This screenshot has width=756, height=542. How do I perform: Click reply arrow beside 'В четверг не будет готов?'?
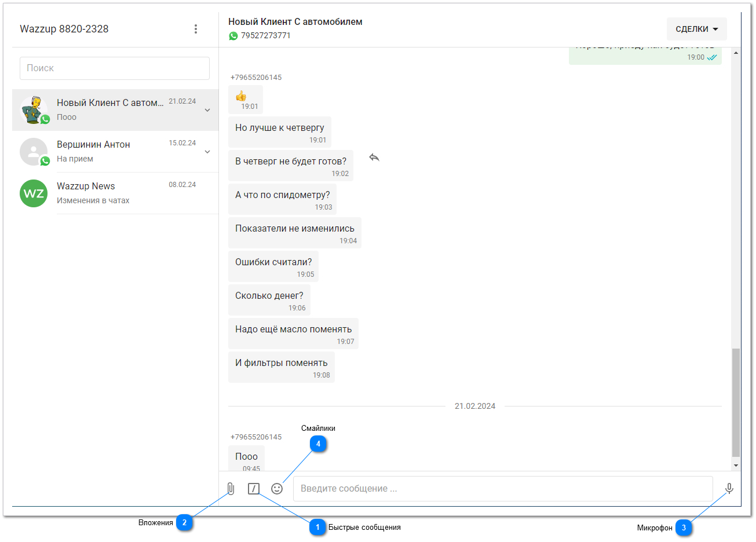[x=374, y=158]
